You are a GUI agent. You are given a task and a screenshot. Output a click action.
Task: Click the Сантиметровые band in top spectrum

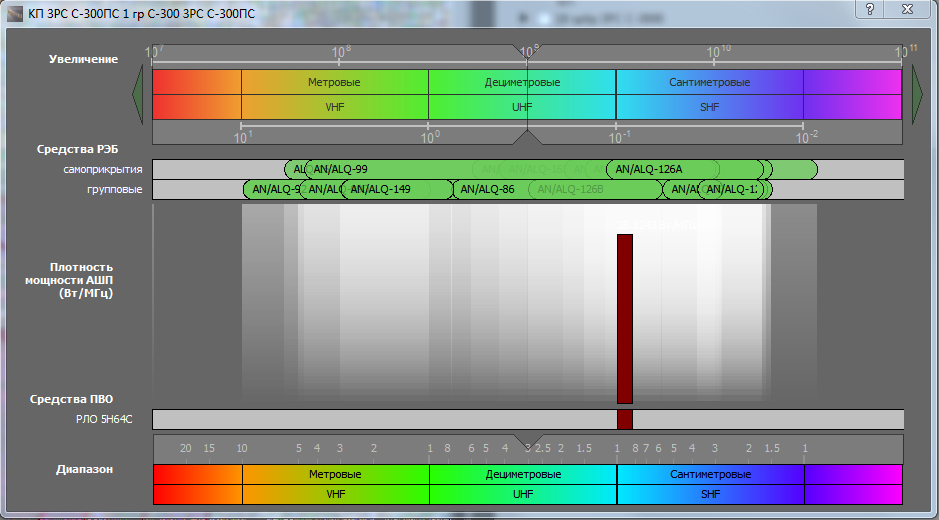pyautogui.click(x=710, y=82)
